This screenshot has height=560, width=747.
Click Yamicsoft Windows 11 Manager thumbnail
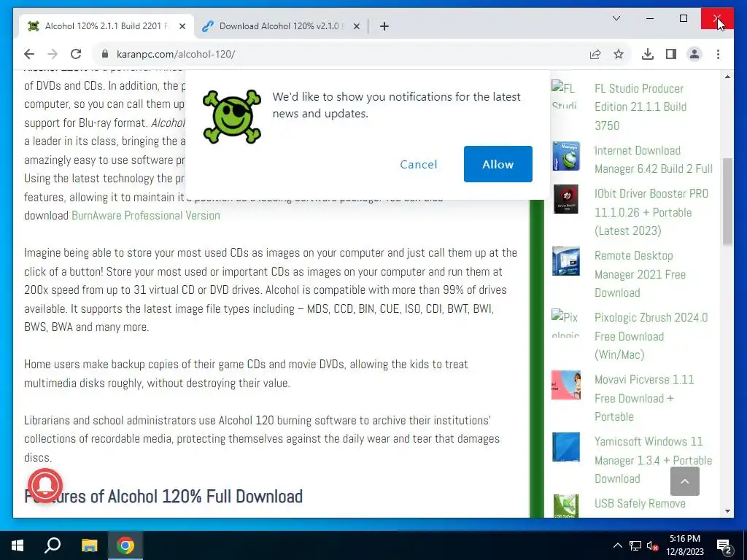[565, 447]
